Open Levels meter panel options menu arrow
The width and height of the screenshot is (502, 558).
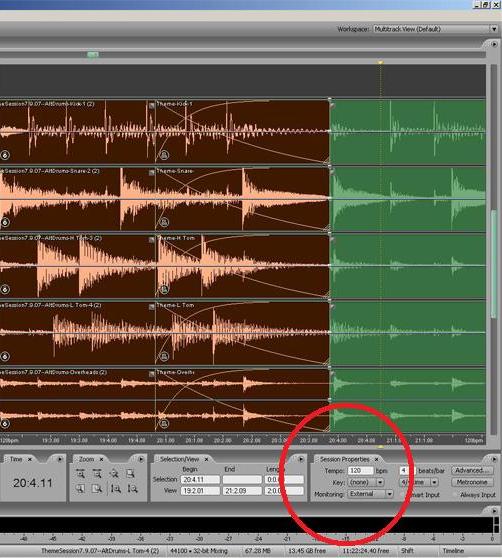494,511
